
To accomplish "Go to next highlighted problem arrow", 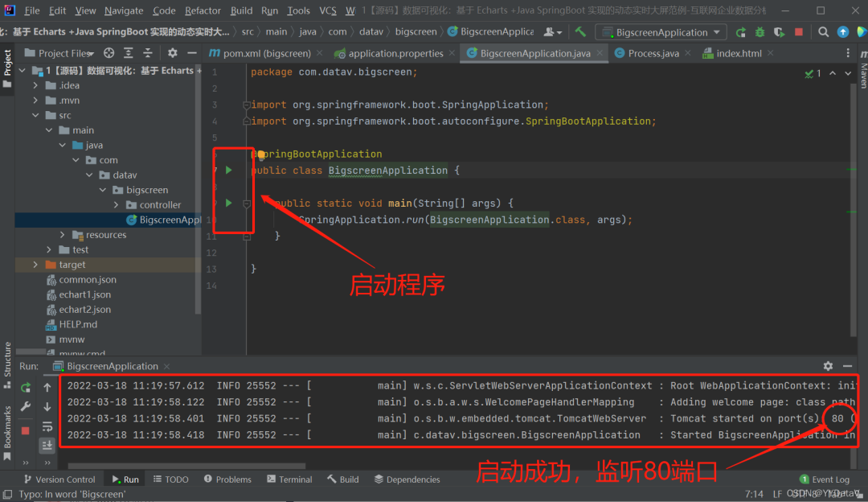I will coord(848,73).
